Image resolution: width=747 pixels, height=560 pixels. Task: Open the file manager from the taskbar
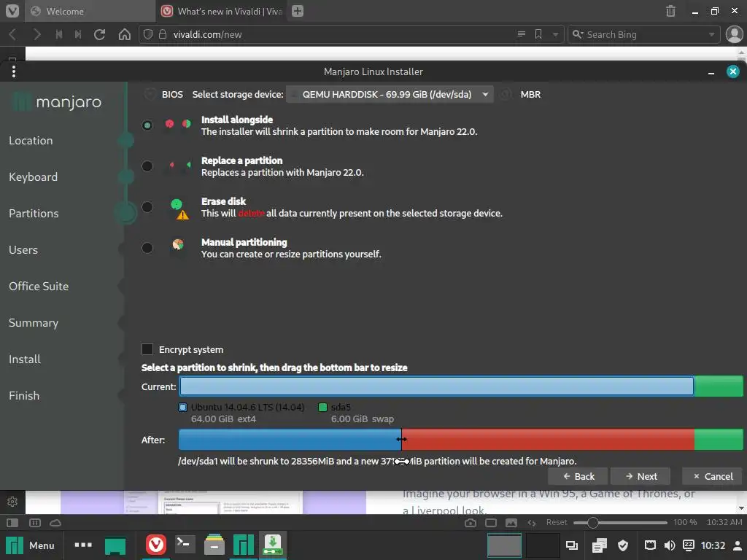click(214, 545)
